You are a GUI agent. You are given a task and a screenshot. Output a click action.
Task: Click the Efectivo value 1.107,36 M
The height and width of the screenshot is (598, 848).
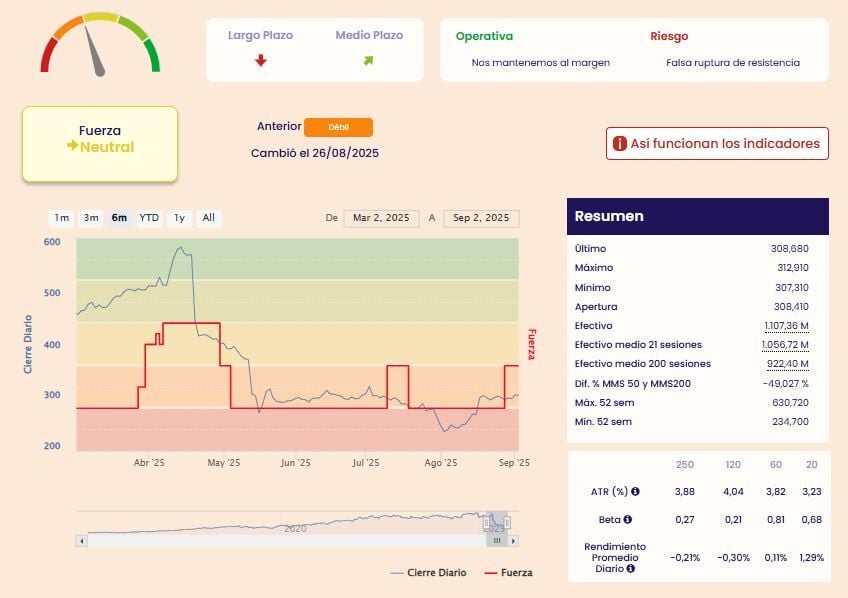click(786, 325)
